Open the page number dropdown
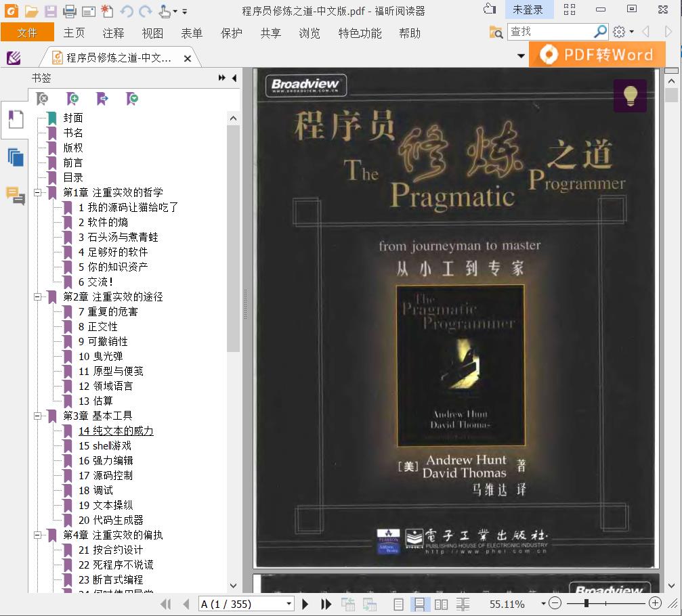Viewport: 682px width, 616px height. coord(289,604)
